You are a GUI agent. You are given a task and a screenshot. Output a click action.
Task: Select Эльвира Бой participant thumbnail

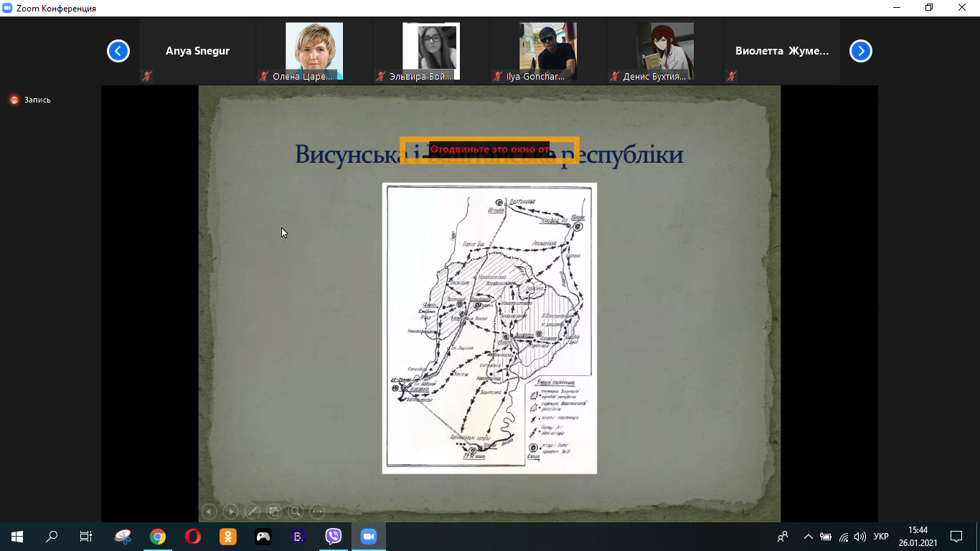pos(430,51)
